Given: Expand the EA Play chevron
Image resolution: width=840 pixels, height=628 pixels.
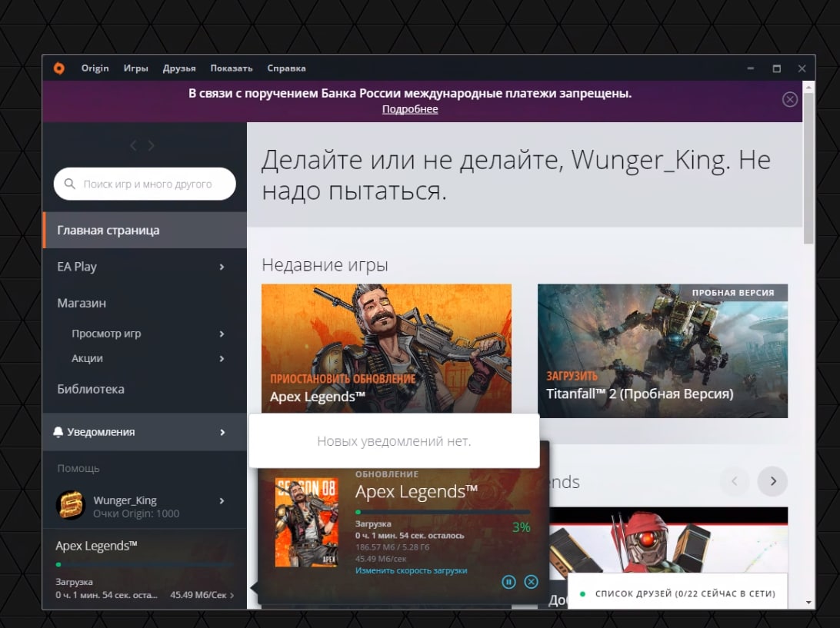Looking at the screenshot, I should click(x=222, y=267).
